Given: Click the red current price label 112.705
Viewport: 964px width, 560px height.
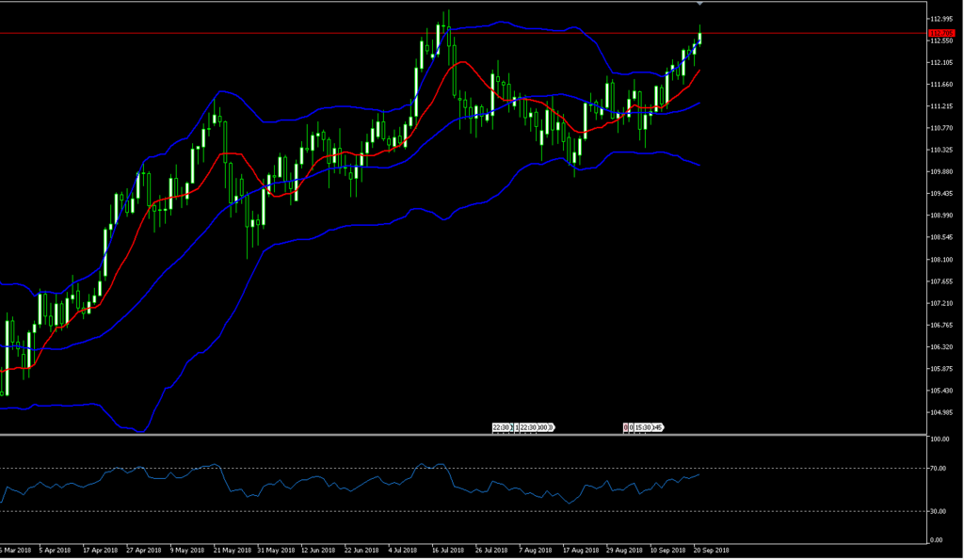Looking at the screenshot, I should tap(941, 33).
